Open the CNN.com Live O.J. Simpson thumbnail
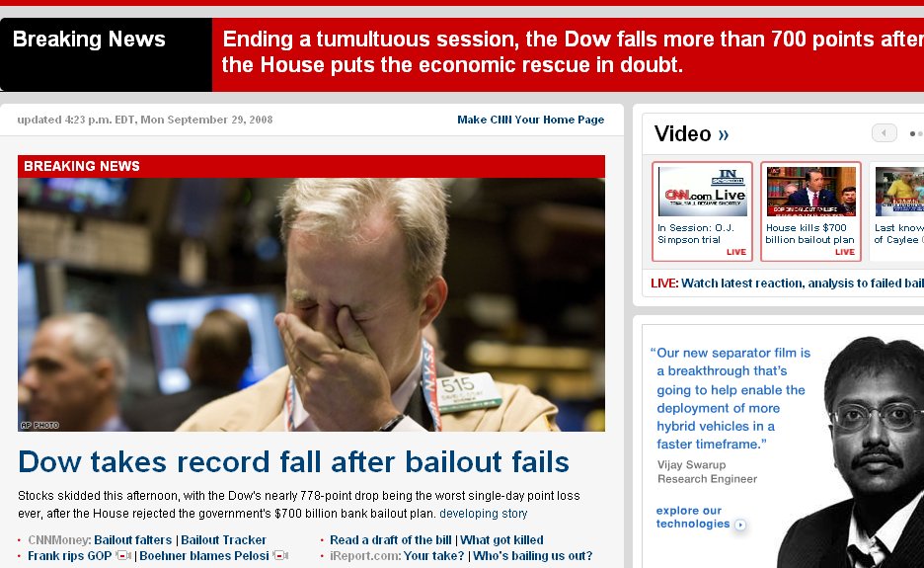 pyautogui.click(x=702, y=211)
